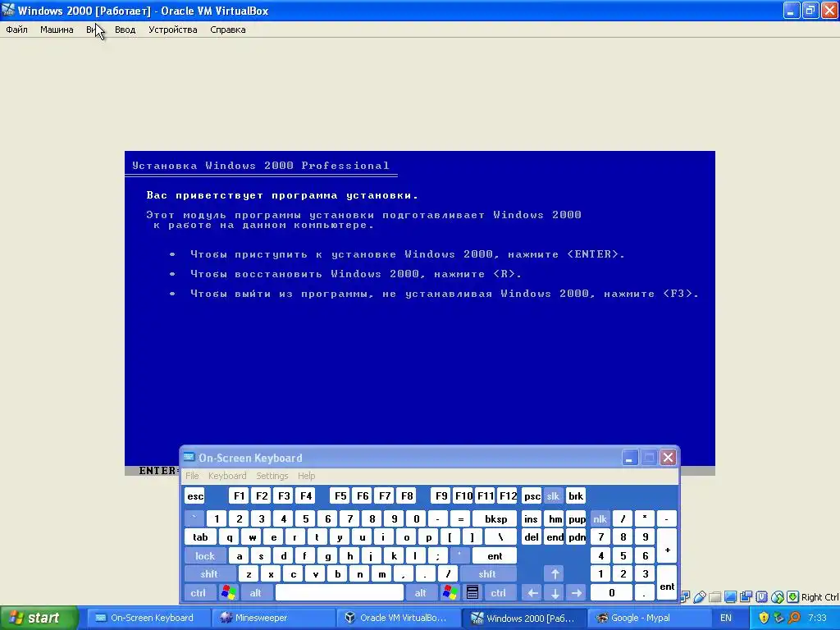The image size is (840, 630).
Task: Toggle the nlk num lock key
Action: pos(600,518)
